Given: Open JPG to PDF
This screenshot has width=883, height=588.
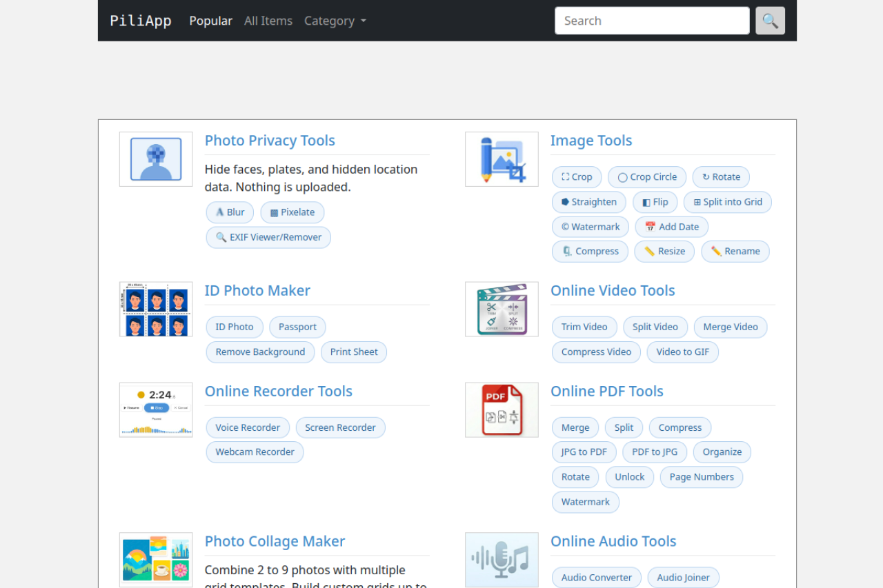Looking at the screenshot, I should (584, 452).
